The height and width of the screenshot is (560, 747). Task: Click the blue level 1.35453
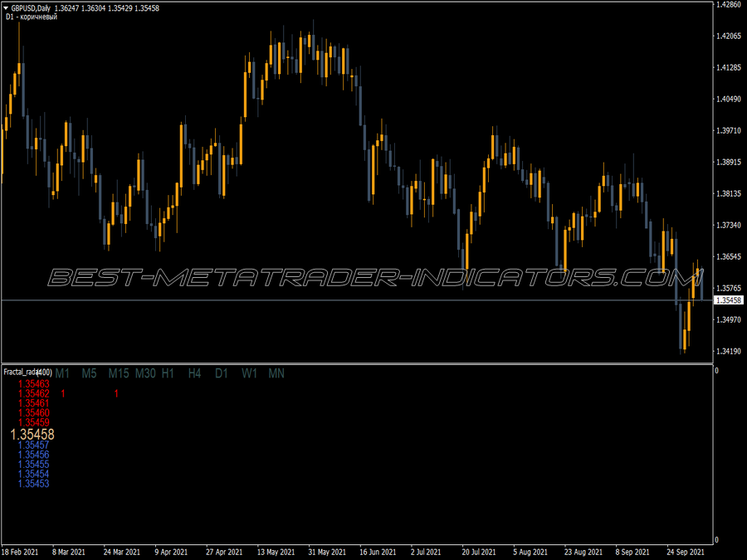pyautogui.click(x=33, y=484)
